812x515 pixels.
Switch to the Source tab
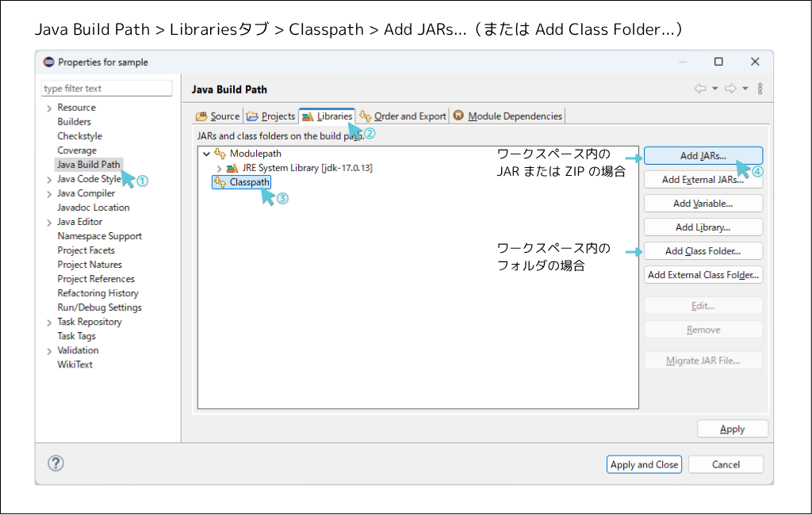(x=218, y=116)
